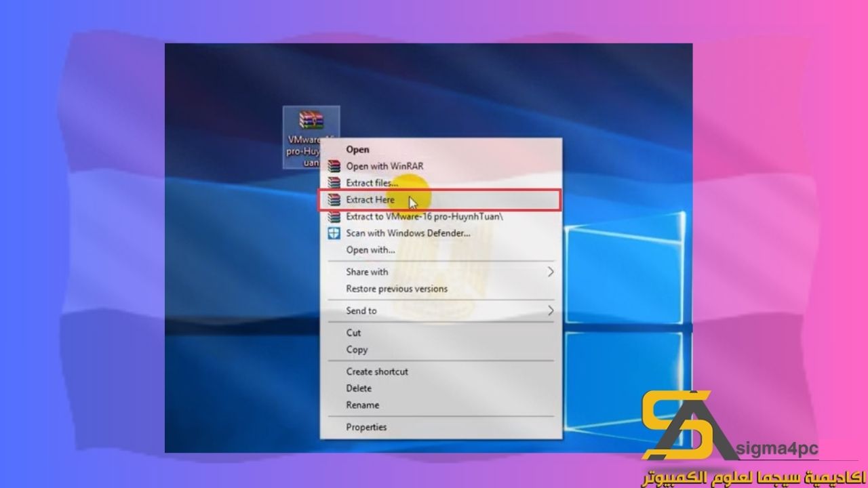The width and height of the screenshot is (868, 488).
Task: Choose Delete from the context menu
Action: (359, 388)
